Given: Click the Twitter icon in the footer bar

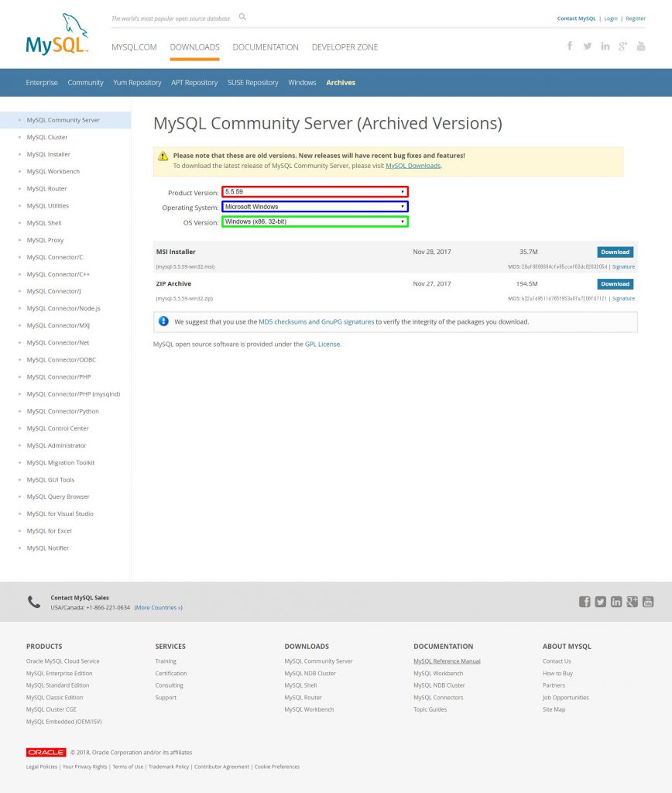Looking at the screenshot, I should click(x=600, y=601).
